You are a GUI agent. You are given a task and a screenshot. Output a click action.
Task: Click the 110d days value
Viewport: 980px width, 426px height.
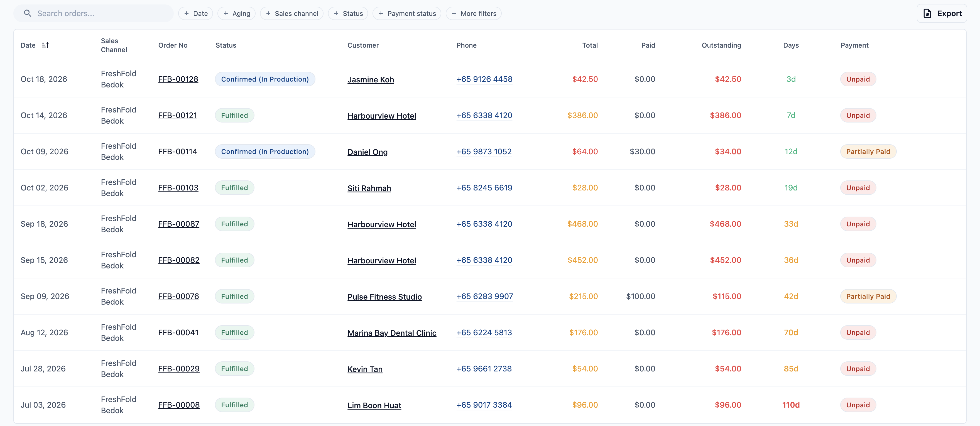pos(791,405)
